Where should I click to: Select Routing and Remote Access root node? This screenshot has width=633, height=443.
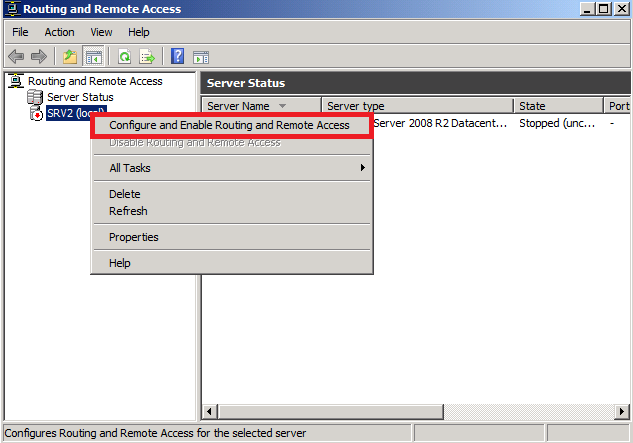tap(94, 81)
